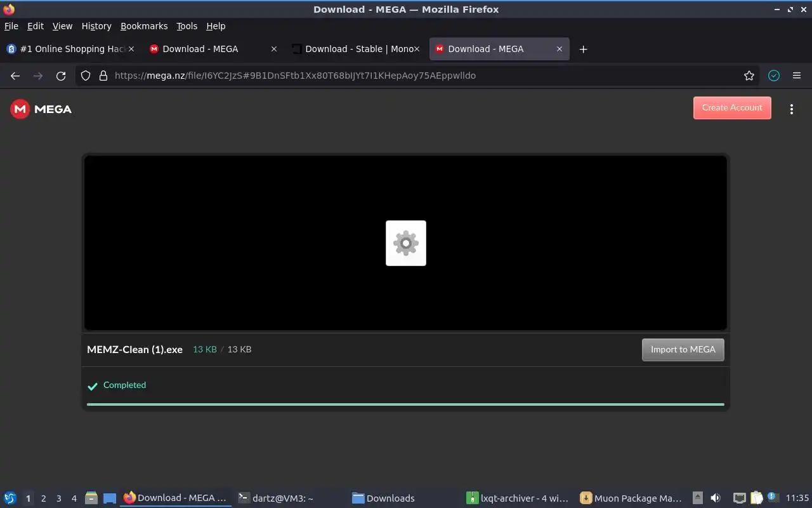Click the MEGA logo in page header

click(x=41, y=109)
